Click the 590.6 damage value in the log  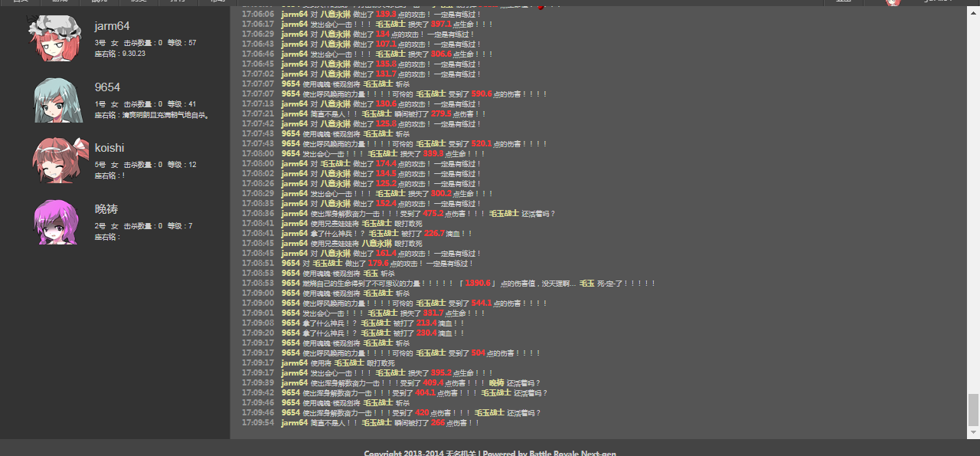[x=482, y=93]
